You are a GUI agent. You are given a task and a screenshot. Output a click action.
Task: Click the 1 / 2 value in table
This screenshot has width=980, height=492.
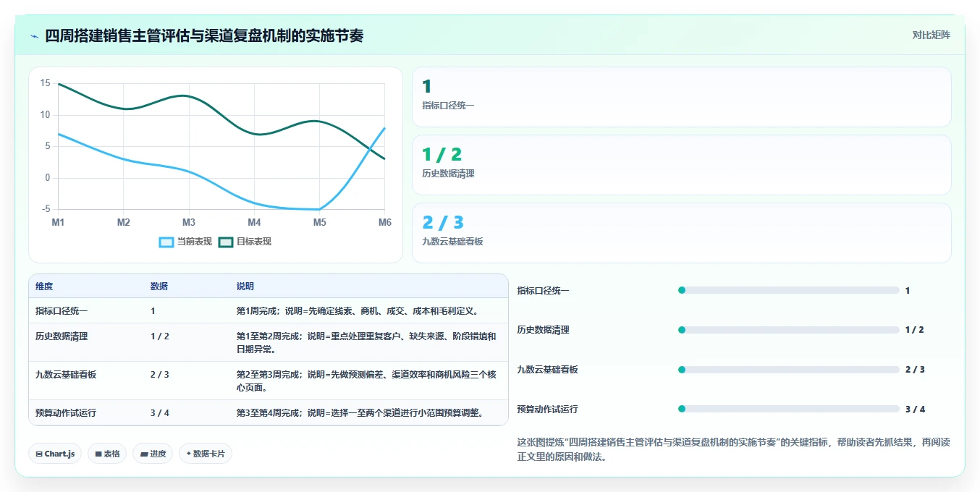point(160,336)
